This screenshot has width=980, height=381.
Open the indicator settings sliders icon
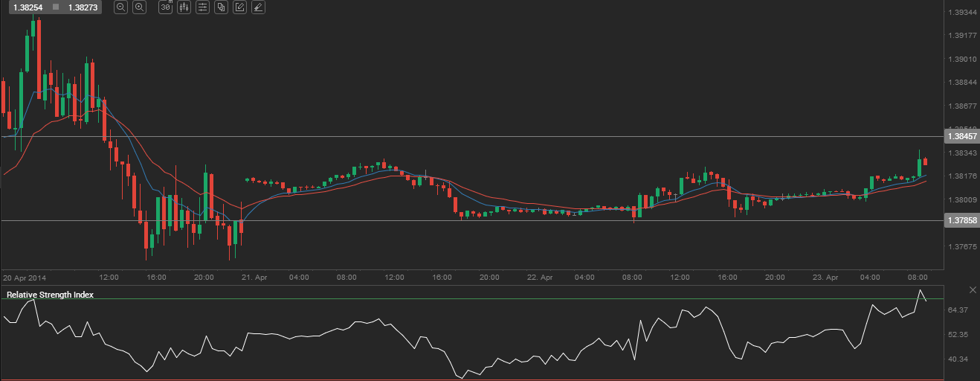point(202,7)
